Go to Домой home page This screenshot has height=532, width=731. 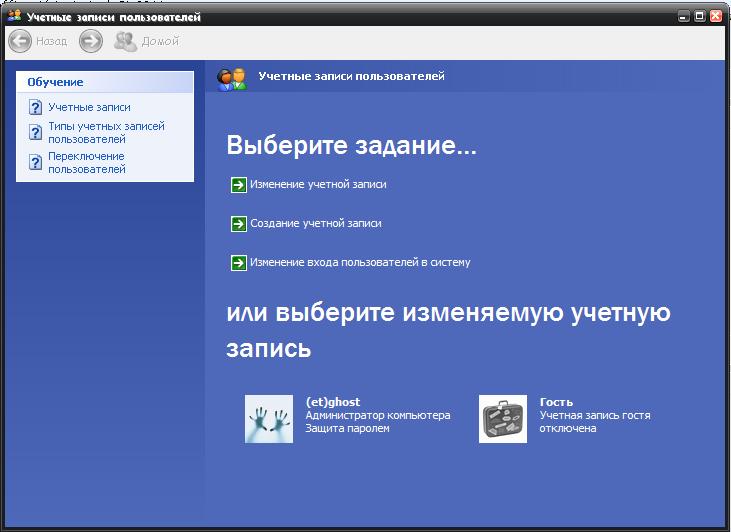146,41
